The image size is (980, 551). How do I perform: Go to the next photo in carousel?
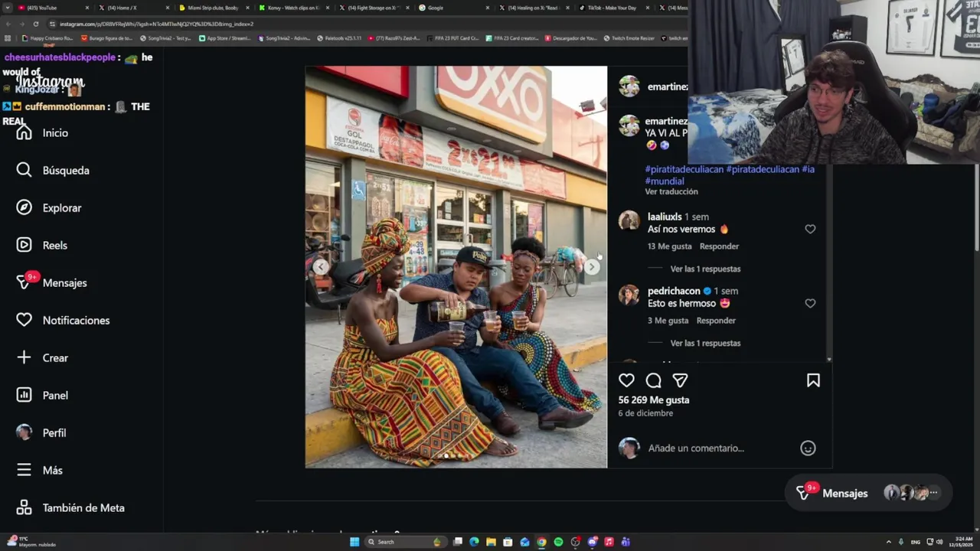pyautogui.click(x=592, y=266)
